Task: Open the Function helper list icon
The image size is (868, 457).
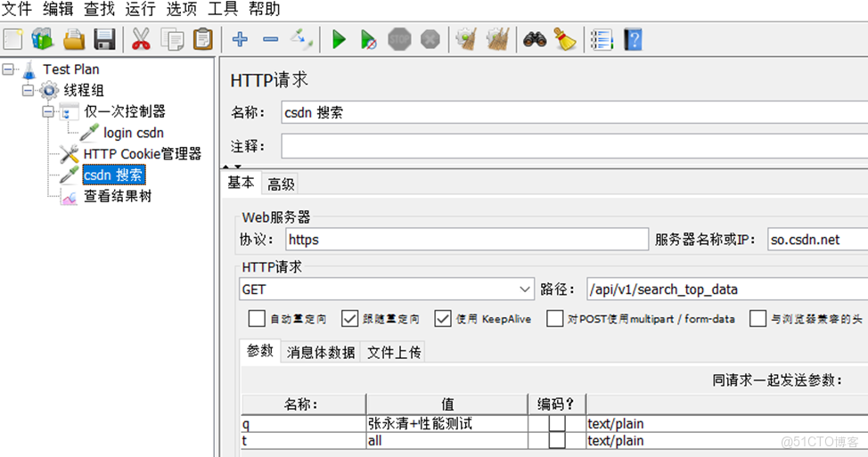Action: 602,39
